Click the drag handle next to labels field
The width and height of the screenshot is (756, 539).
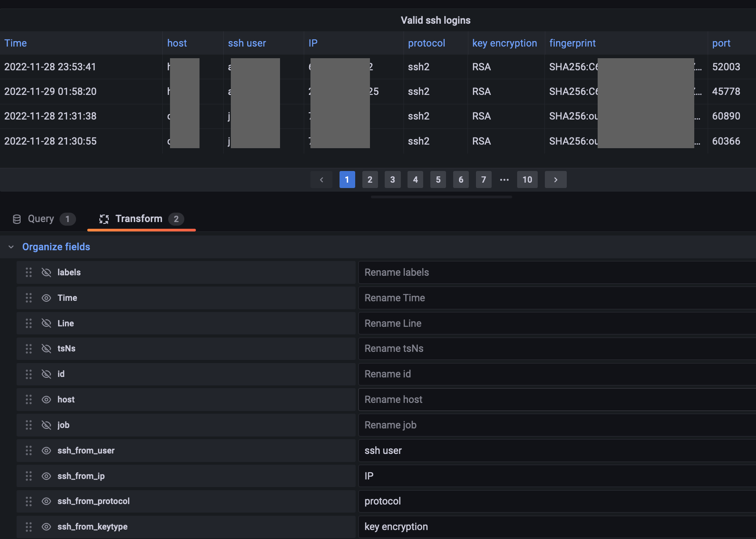pyautogui.click(x=29, y=272)
